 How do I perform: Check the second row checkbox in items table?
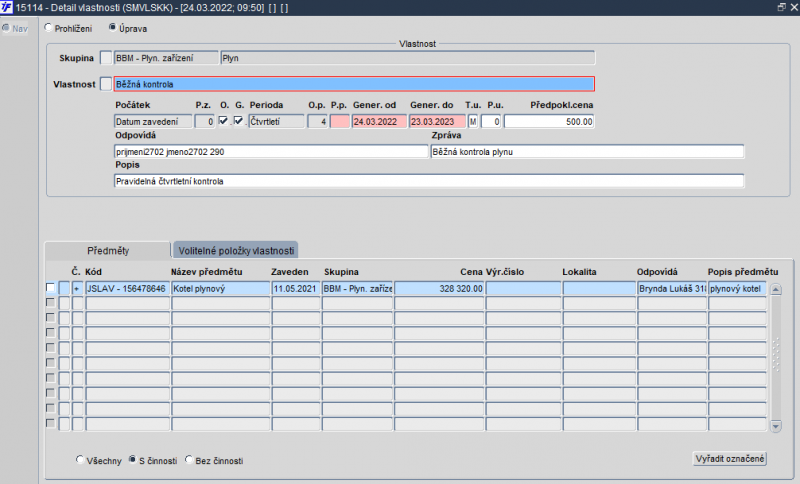[x=50, y=302]
